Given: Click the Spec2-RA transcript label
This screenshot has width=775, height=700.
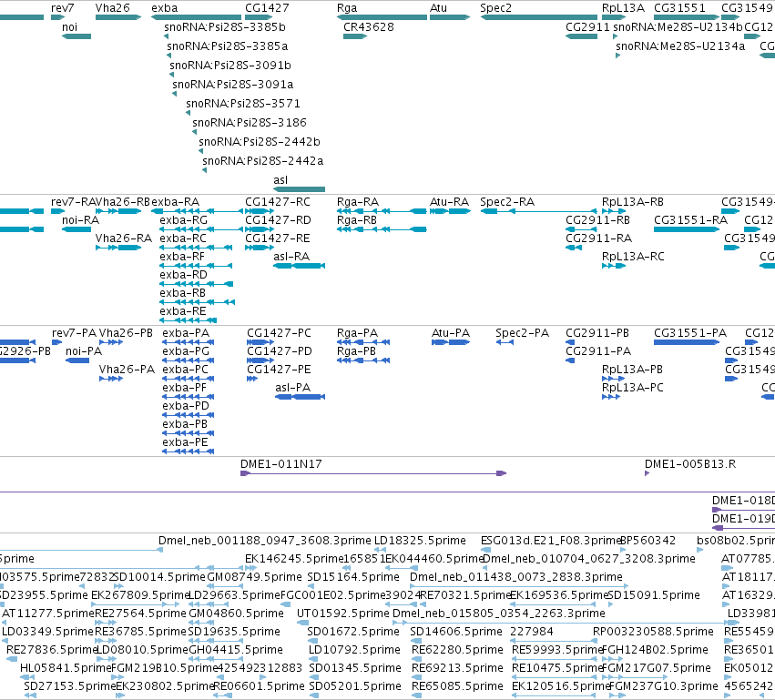Looking at the screenshot, I should [x=507, y=202].
